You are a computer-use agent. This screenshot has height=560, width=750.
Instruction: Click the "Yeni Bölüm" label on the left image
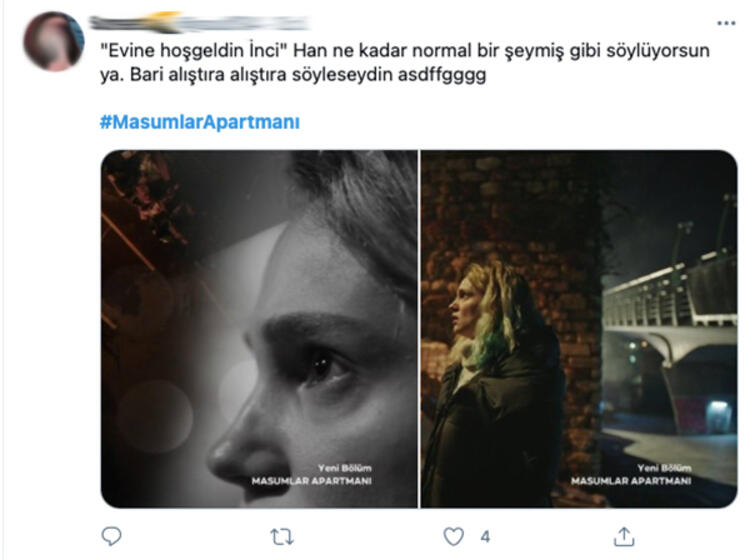click(x=344, y=468)
